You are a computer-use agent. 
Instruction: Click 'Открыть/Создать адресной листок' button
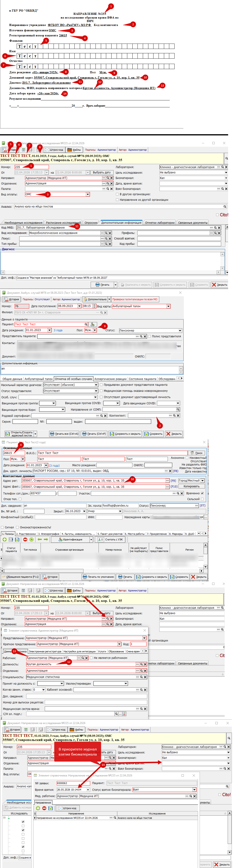19,434
